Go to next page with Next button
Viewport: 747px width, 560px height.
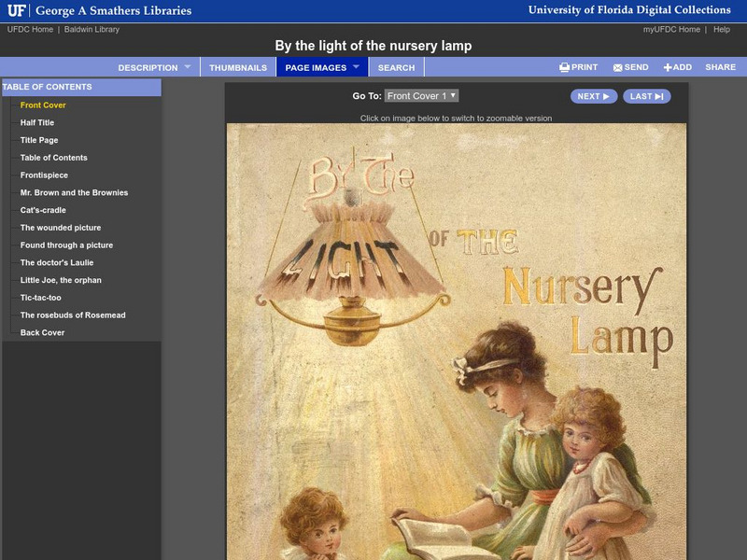pyautogui.click(x=593, y=96)
